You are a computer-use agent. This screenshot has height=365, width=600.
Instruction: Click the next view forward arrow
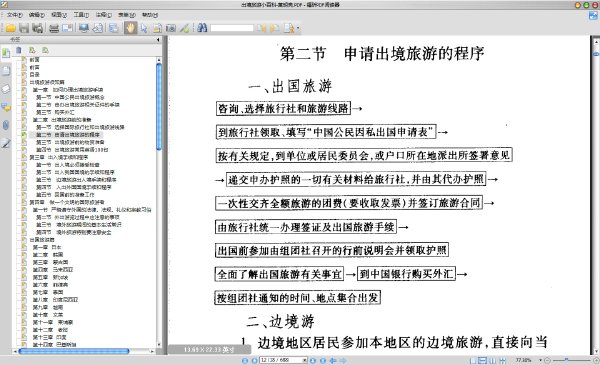pyautogui.click(x=343, y=360)
